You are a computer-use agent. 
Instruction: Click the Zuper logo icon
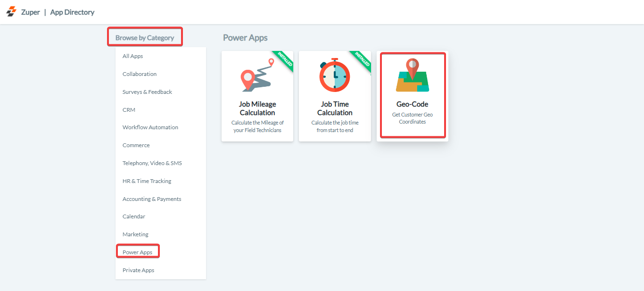(x=11, y=12)
